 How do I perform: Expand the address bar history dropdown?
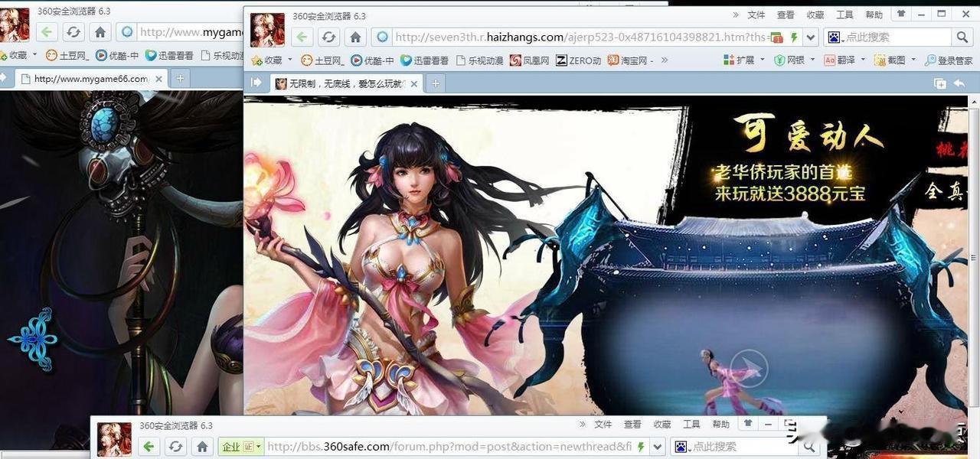[812, 37]
